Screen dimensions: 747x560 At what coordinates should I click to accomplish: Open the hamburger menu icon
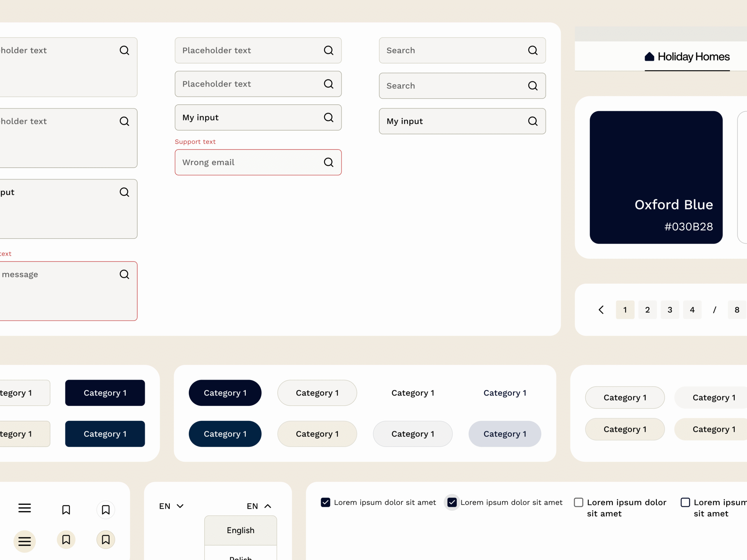[x=24, y=508]
